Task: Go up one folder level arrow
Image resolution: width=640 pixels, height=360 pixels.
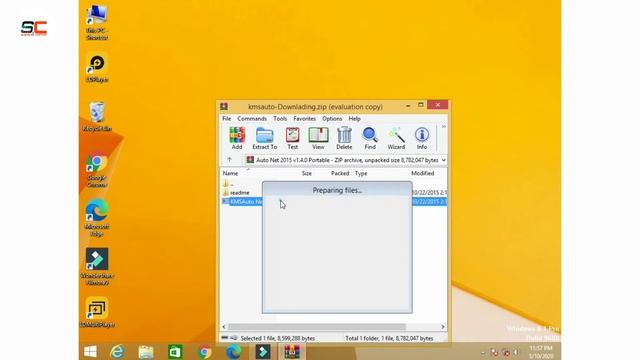Action: tap(229, 160)
